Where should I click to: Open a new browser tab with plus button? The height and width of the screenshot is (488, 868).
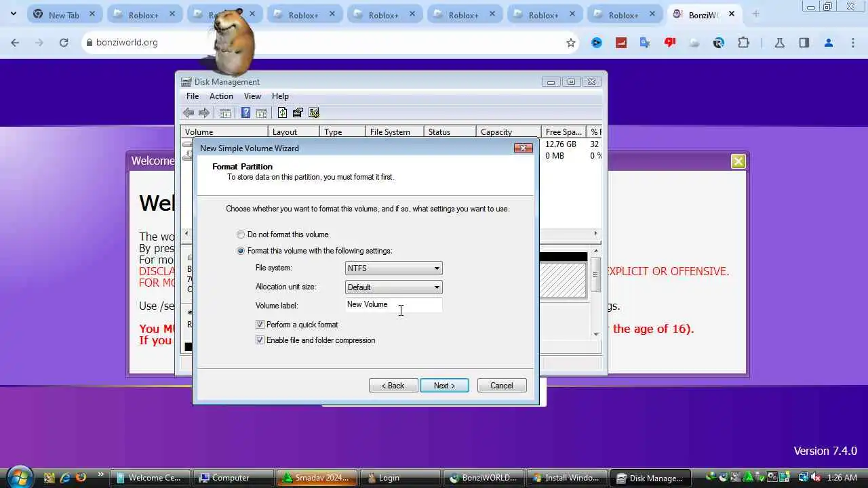(x=755, y=14)
